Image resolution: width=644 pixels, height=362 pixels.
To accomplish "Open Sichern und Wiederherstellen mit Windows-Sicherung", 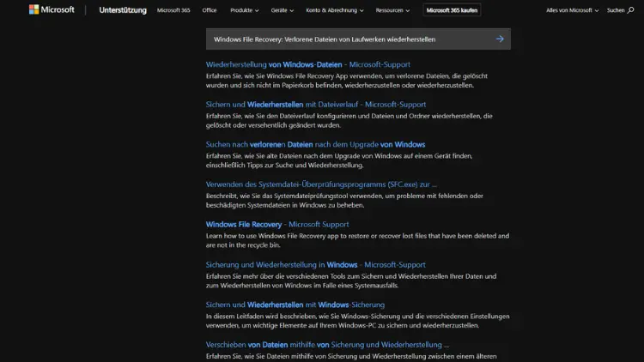I will click(x=295, y=305).
